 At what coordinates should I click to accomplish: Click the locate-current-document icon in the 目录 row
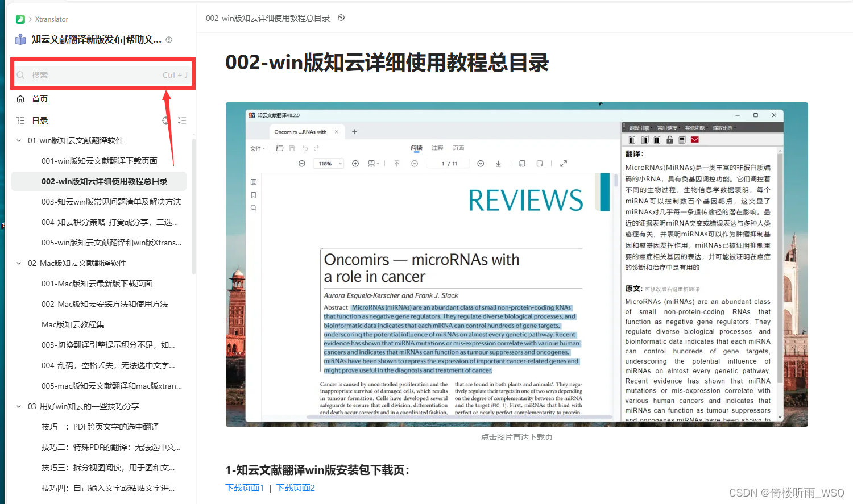point(165,120)
